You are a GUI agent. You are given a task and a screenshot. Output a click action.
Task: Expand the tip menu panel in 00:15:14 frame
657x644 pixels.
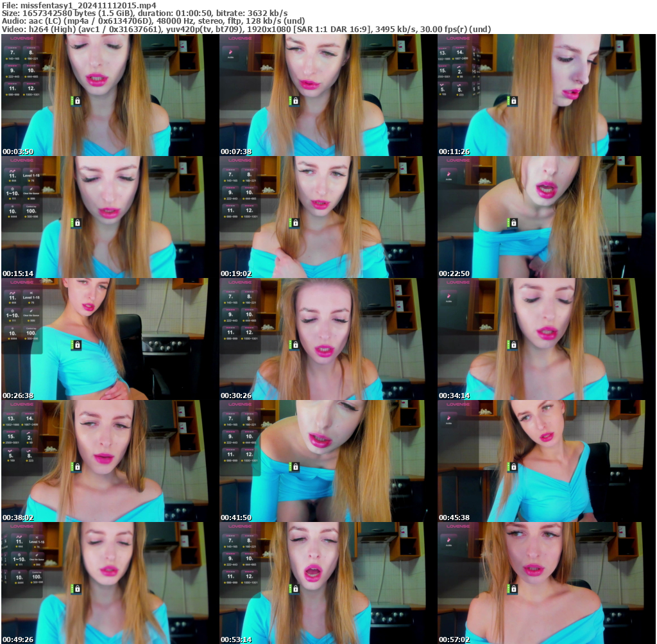(x=22, y=193)
